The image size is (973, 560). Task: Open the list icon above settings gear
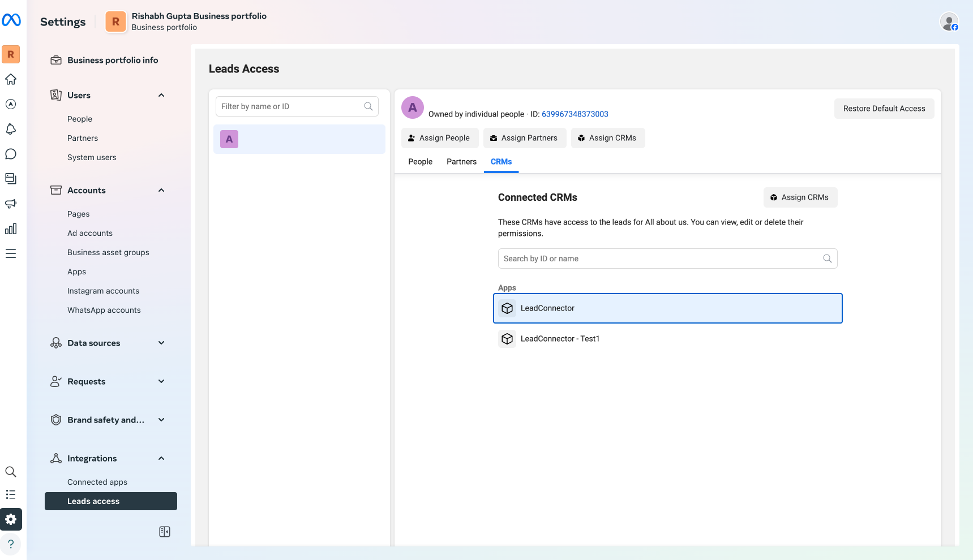click(11, 494)
